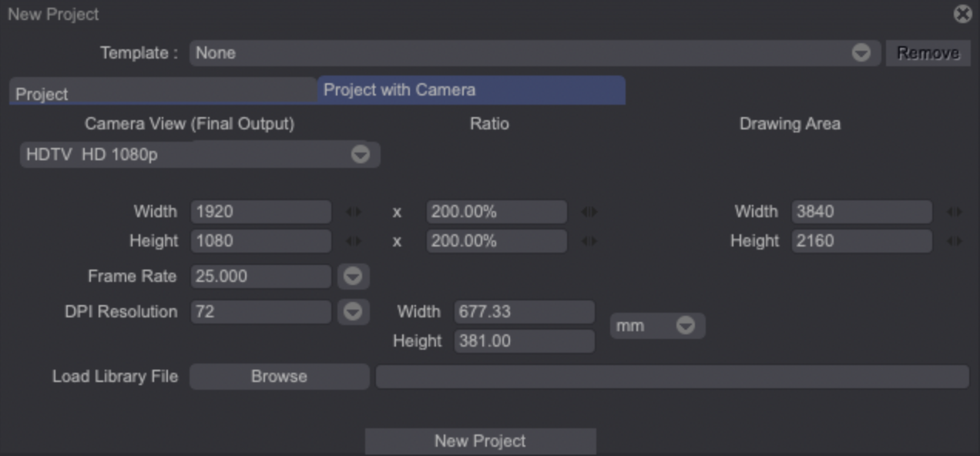980x456 pixels.
Task: Click the camera Height field showing 1080
Action: coord(260,241)
